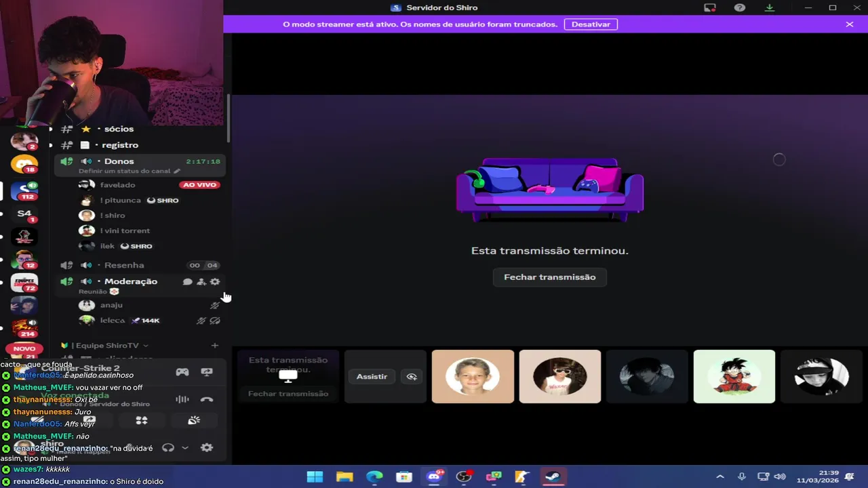Image resolution: width=868 pixels, height=488 pixels.
Task: Click the AO VIVO badge next to favelado
Action: 199,185
